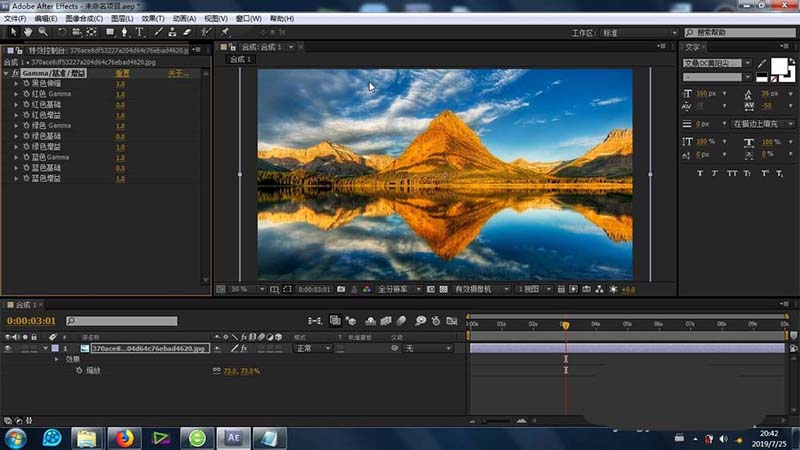800x450 pixels.
Task: Select the Rotation tool
Action: pyautogui.click(x=63, y=32)
